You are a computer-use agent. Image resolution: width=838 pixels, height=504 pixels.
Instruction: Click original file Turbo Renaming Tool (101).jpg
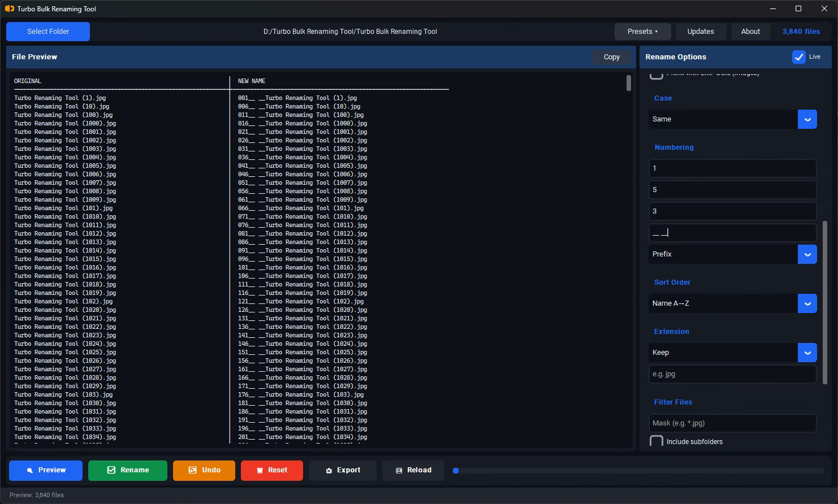(x=63, y=208)
